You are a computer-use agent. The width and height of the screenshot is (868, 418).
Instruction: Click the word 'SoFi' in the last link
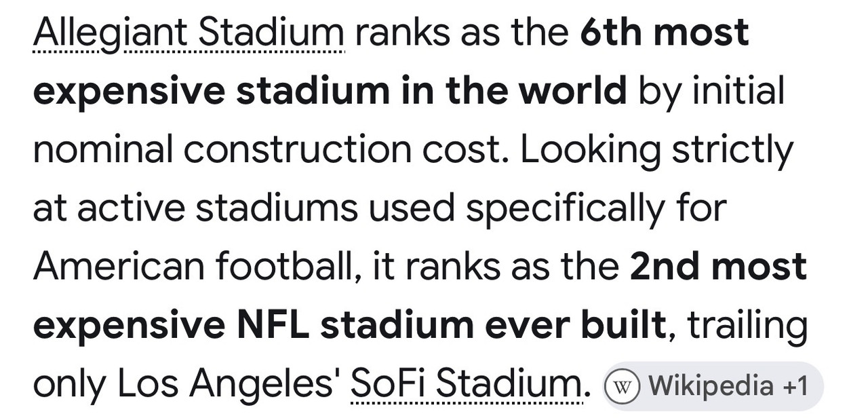pos(387,385)
